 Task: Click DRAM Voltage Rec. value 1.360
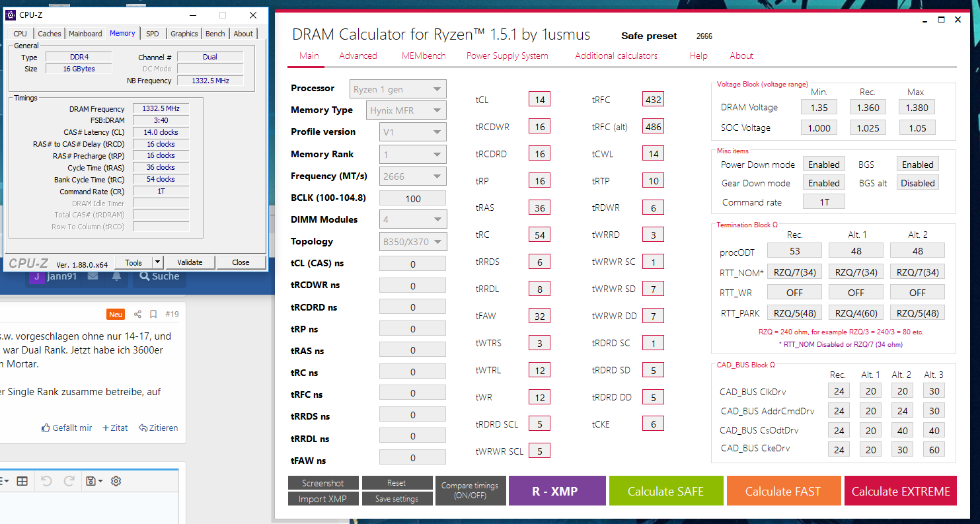[868, 107]
